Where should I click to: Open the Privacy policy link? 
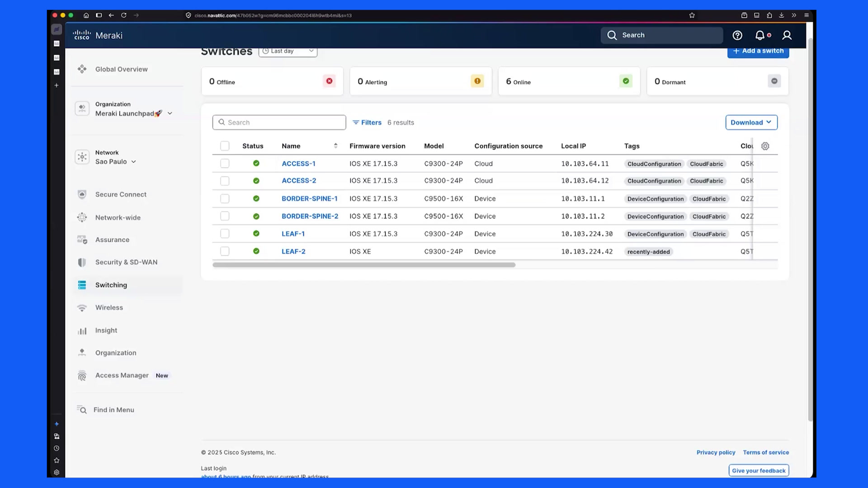tap(716, 452)
